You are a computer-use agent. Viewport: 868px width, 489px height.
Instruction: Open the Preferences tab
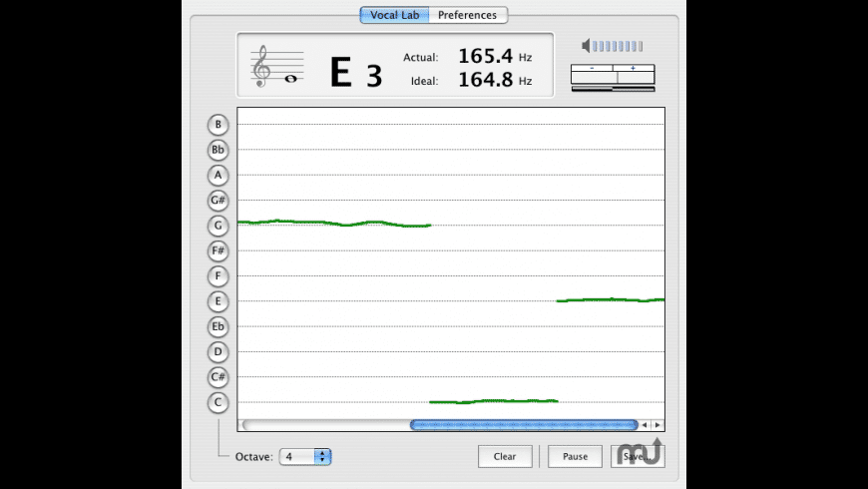468,15
